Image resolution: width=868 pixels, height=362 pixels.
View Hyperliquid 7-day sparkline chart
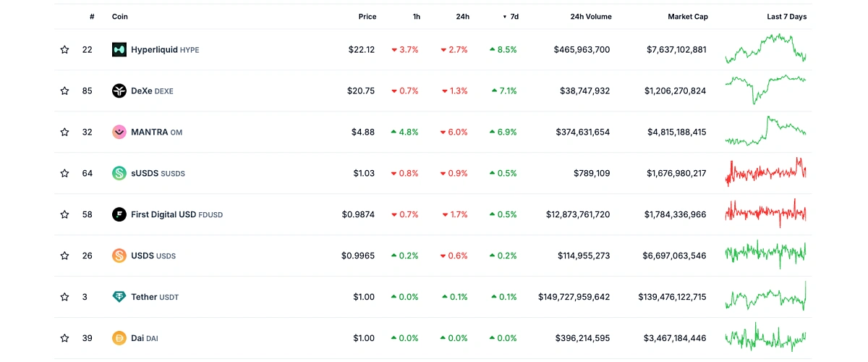point(765,49)
